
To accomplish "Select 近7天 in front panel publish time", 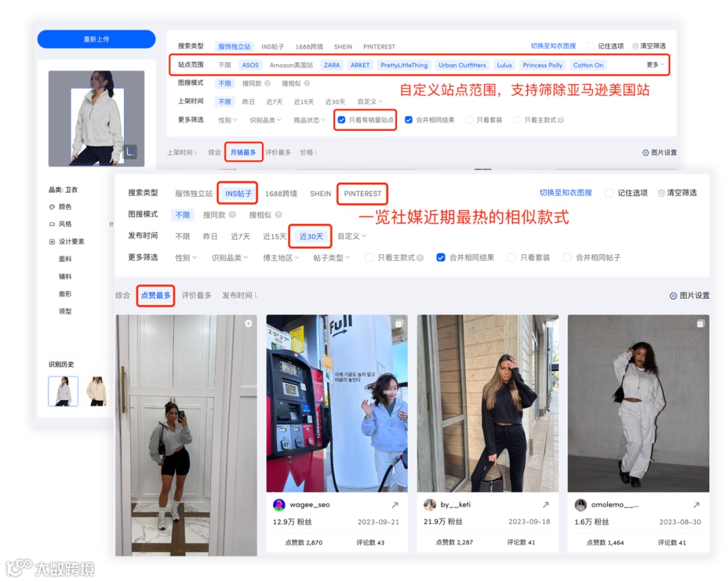I will tap(240, 236).
